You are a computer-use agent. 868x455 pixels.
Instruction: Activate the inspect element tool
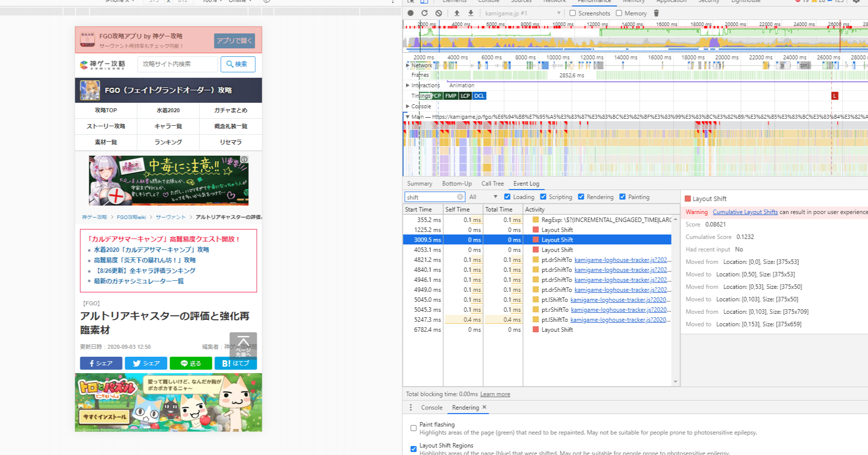point(410,1)
